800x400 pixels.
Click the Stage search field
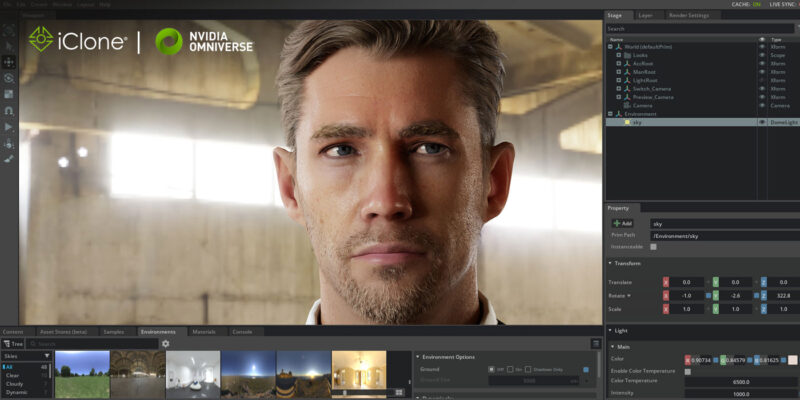tap(700, 29)
